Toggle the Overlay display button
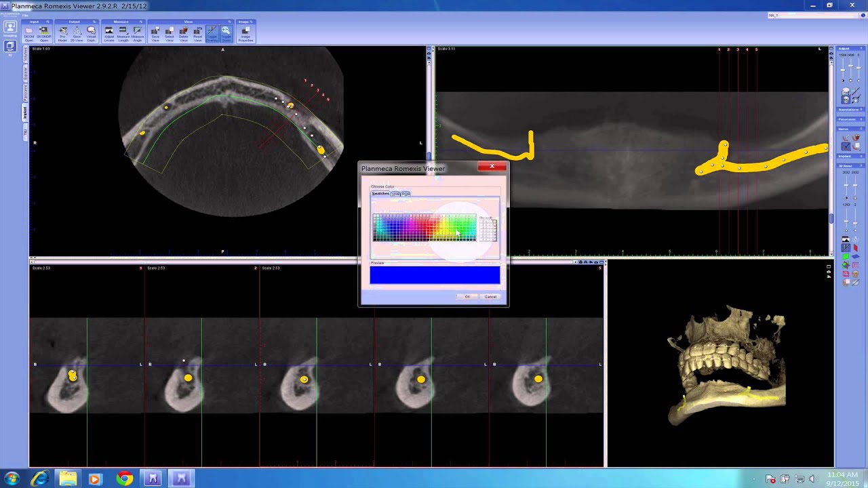The height and width of the screenshot is (488, 868). [x=212, y=34]
